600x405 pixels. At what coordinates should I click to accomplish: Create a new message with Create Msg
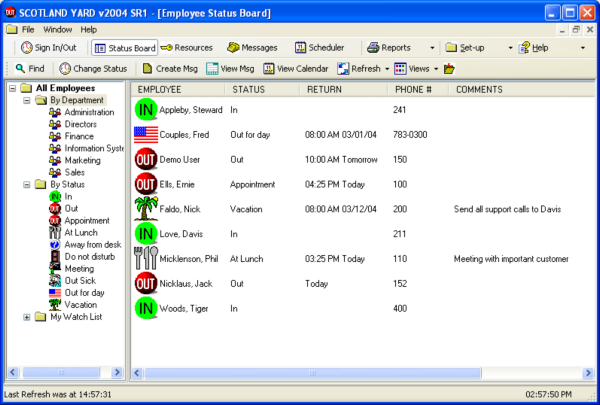pos(170,69)
